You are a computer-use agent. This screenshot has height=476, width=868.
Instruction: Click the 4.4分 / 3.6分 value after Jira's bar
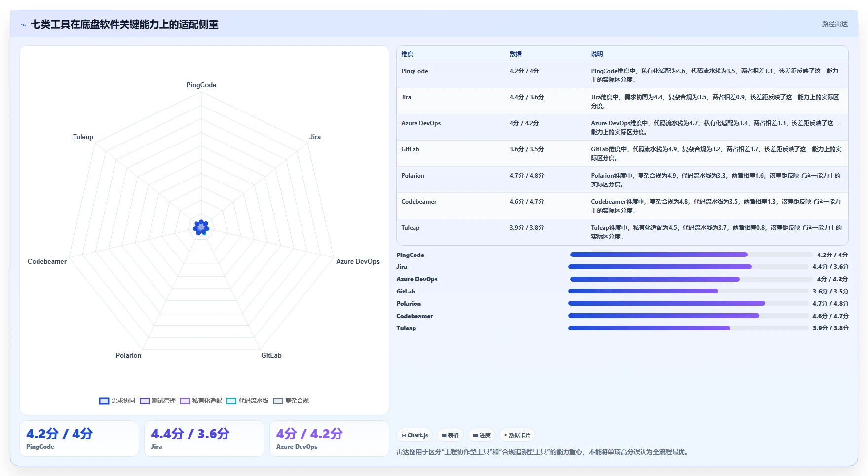pyautogui.click(x=830, y=267)
